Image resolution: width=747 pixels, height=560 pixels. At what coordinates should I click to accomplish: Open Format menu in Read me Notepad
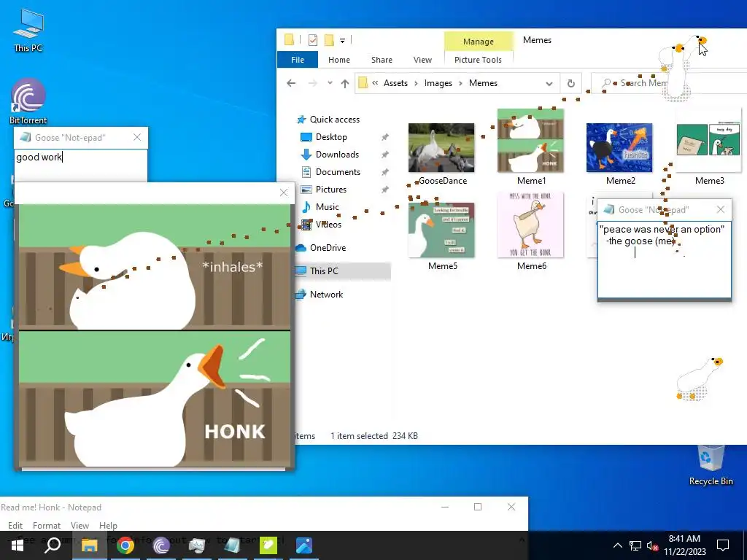pos(46,525)
